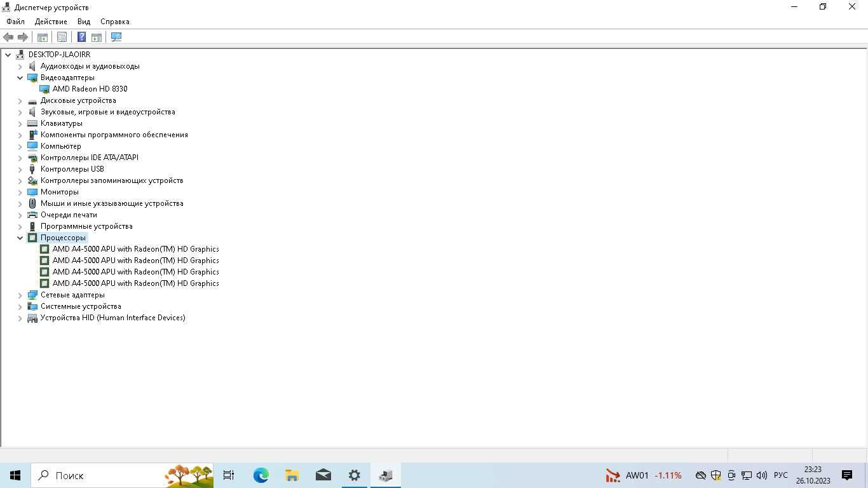The image size is (868, 488).
Task: Open the notification center icon
Action: coord(847,475)
